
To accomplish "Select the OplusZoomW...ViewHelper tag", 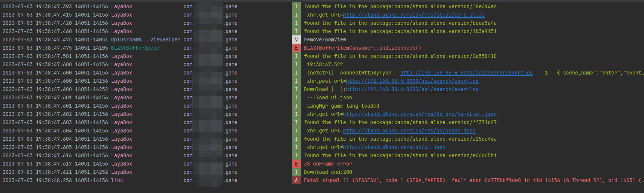I will [x=145, y=40].
